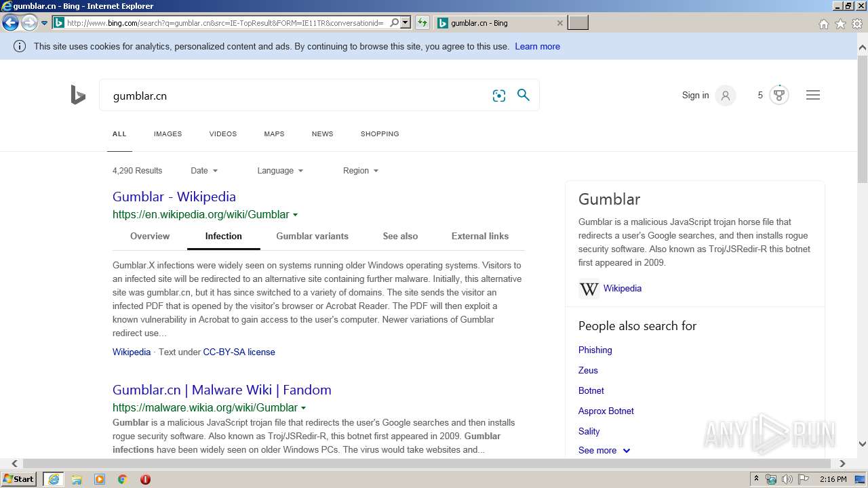Open IE Tools gear icon
This screenshot has height=488, width=868.
coord(857,24)
